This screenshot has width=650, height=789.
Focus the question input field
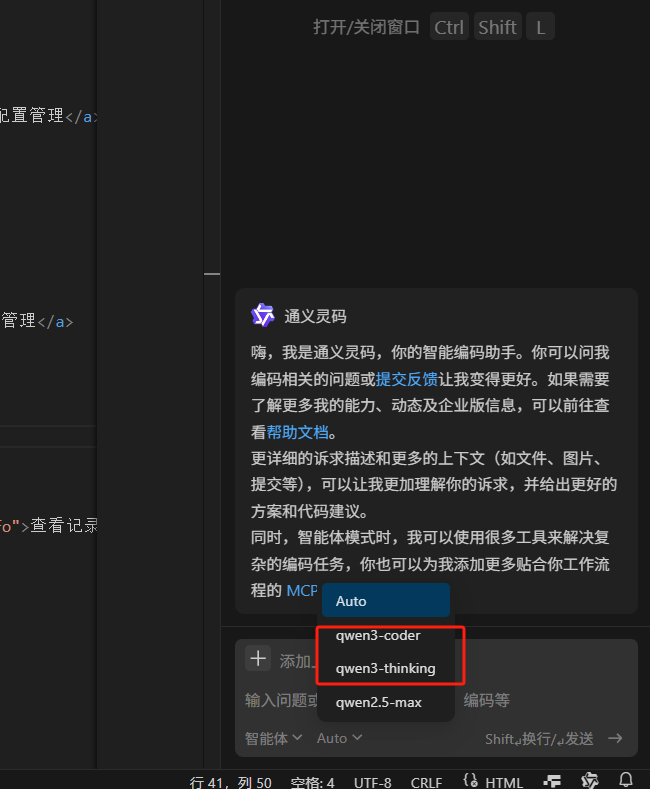point(436,700)
